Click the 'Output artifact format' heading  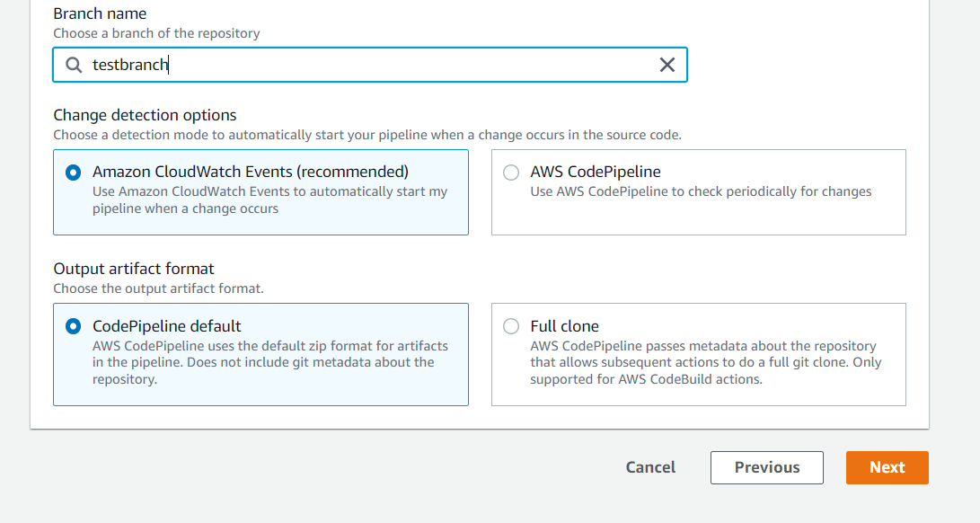pos(134,269)
